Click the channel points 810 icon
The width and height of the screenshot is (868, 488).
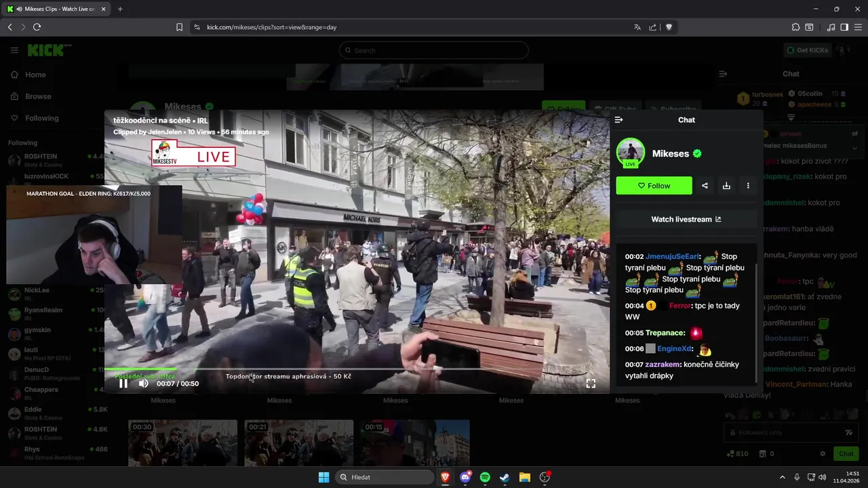(x=736, y=453)
